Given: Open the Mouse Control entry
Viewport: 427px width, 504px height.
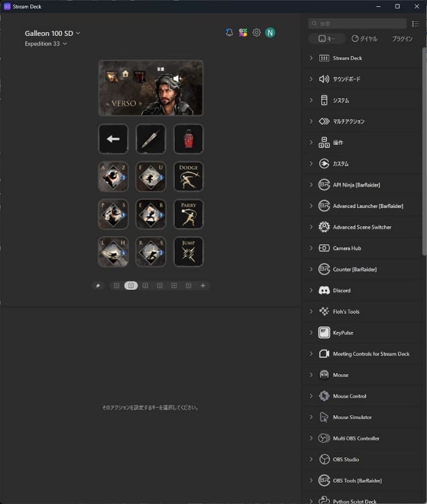Looking at the screenshot, I should [x=362, y=396].
